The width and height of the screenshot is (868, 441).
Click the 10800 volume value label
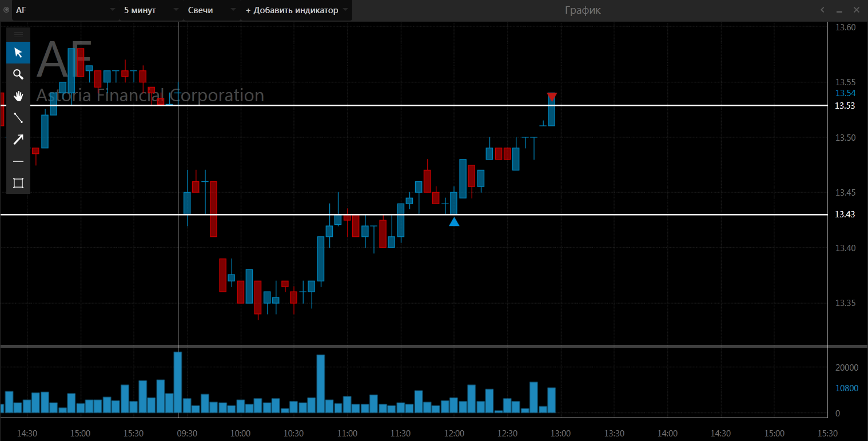pos(847,388)
